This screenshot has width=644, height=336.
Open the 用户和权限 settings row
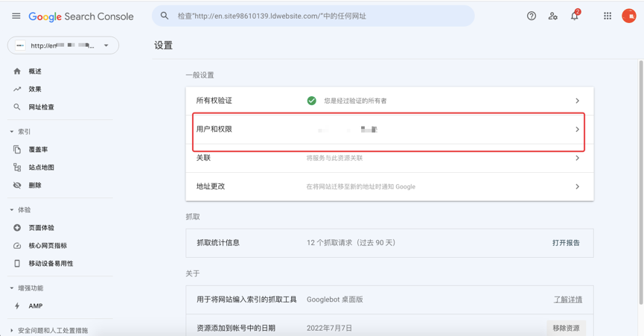point(389,130)
